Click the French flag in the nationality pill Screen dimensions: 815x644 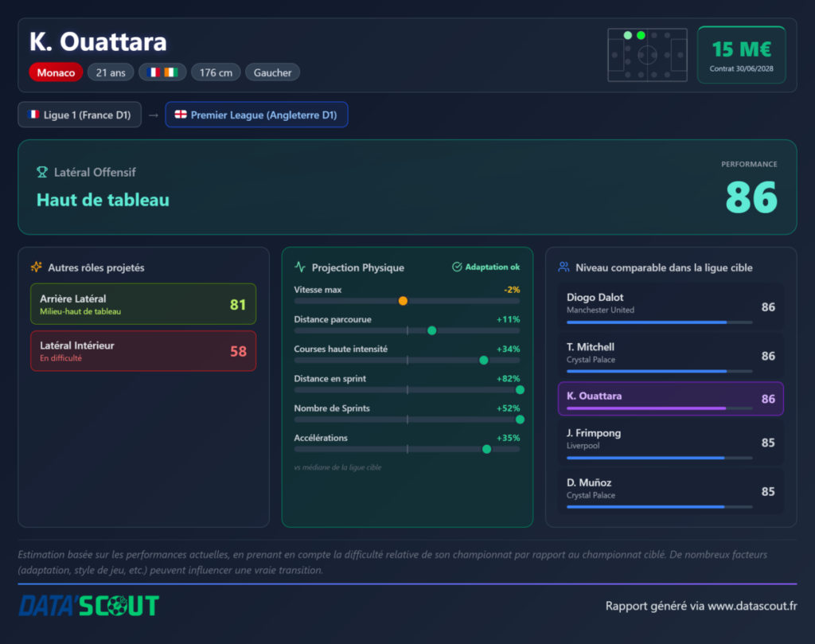tap(154, 72)
